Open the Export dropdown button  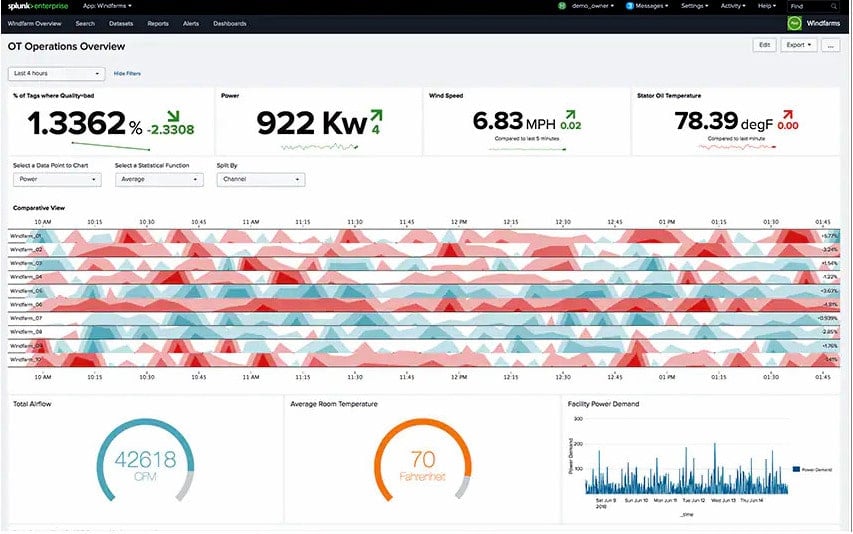click(x=799, y=45)
